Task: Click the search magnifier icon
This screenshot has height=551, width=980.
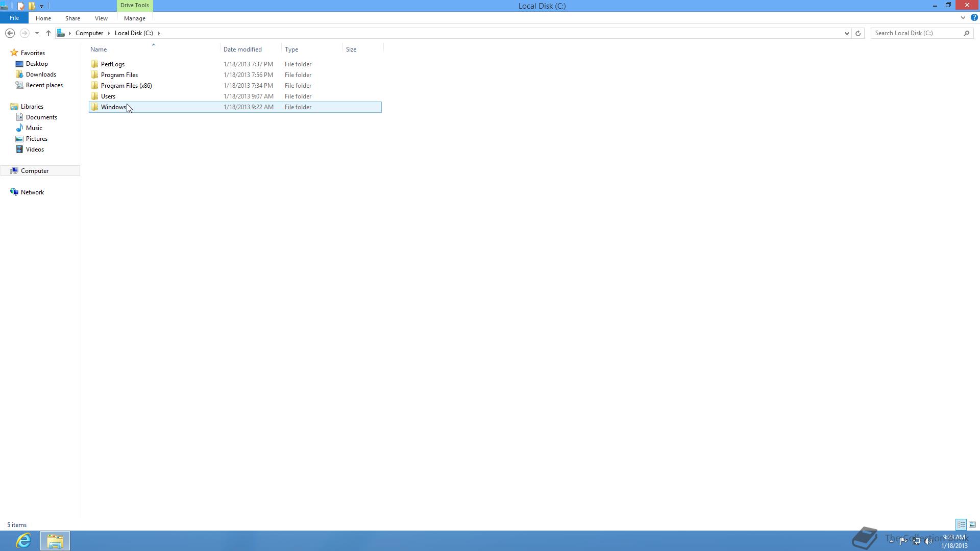Action: [x=966, y=33]
